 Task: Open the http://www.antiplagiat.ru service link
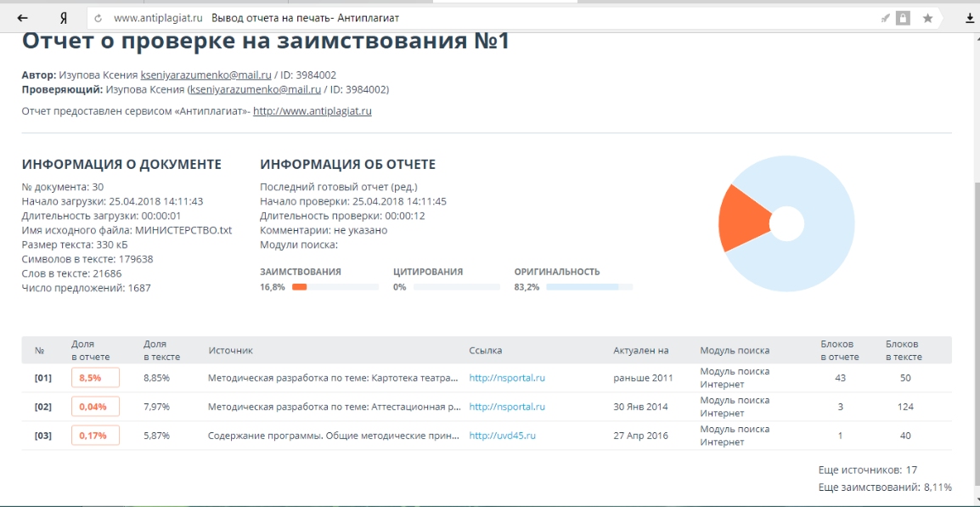pos(312,110)
